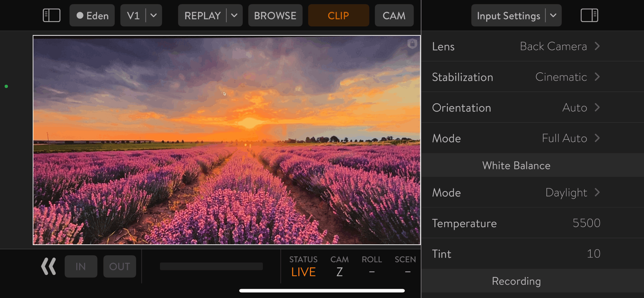Select the Temperature 5500 value
Viewport: 644px width, 298px height.
(x=586, y=223)
